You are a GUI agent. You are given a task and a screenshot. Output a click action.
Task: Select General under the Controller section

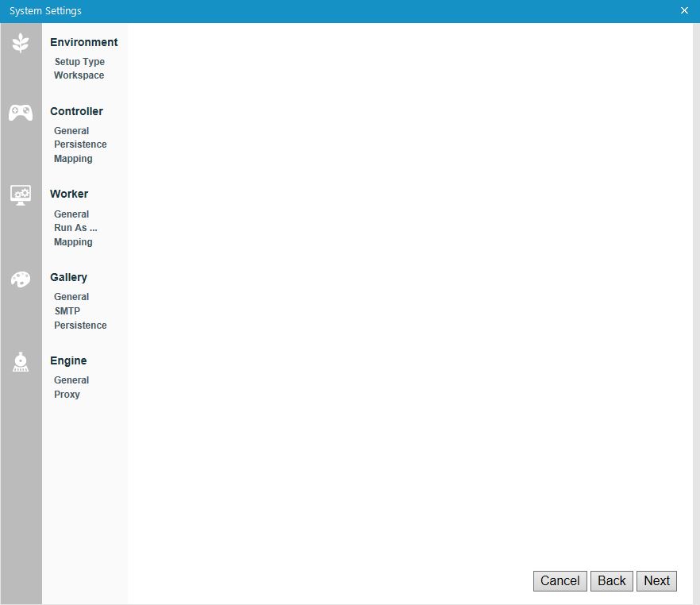click(71, 130)
